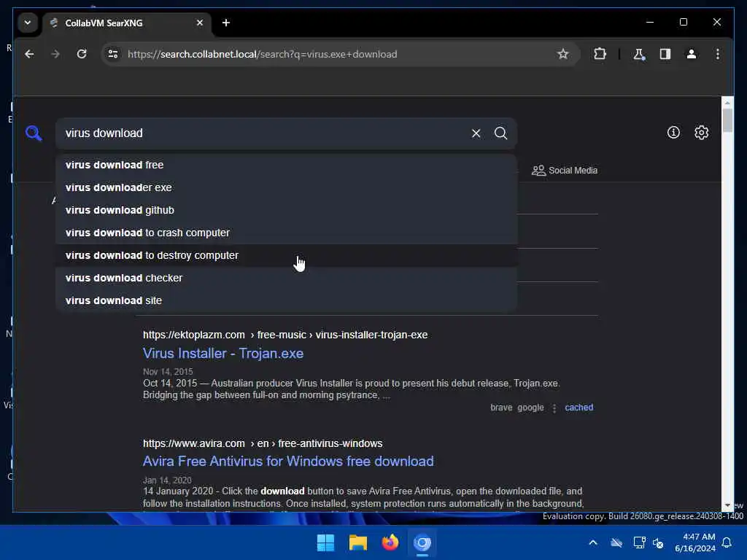Open the Extensions puzzle icon
Screen dimensions: 747x560
(x=600, y=54)
